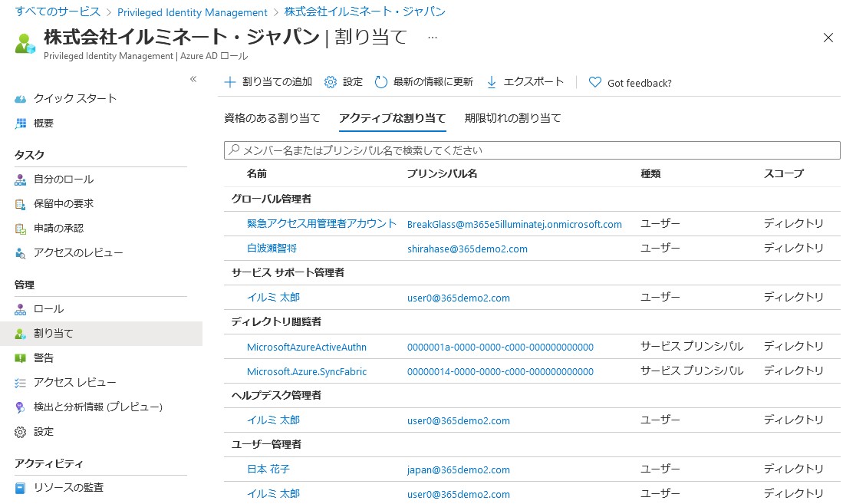The image size is (856, 504).
Task: Refresh with the 最新の情報に更新 icon
Action: [x=381, y=82]
